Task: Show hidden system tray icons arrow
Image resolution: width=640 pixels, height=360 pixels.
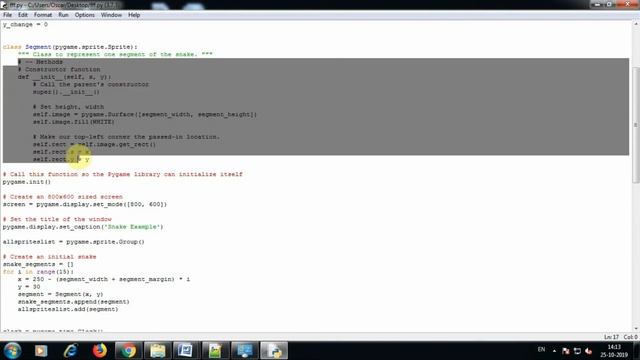Action: (x=554, y=351)
